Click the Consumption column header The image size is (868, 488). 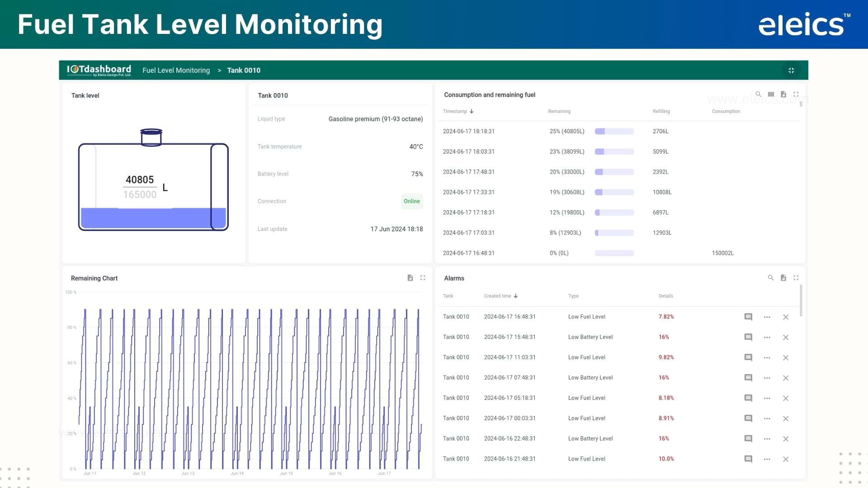coord(726,111)
